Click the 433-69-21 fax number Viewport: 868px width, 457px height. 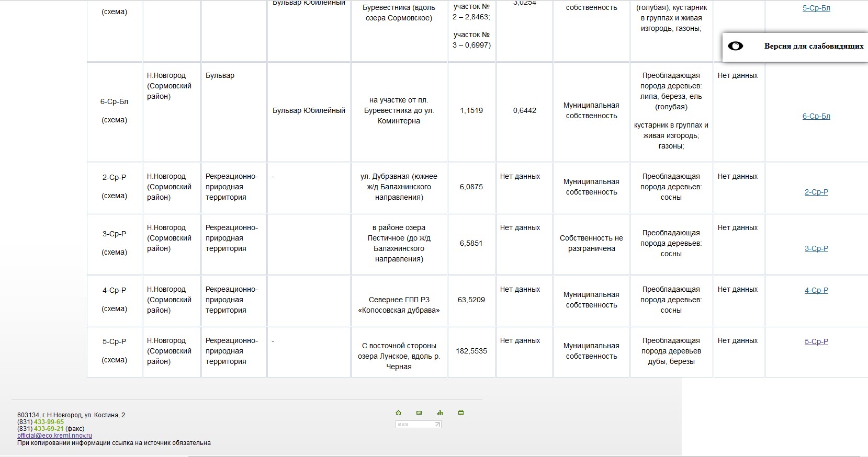tap(49, 429)
